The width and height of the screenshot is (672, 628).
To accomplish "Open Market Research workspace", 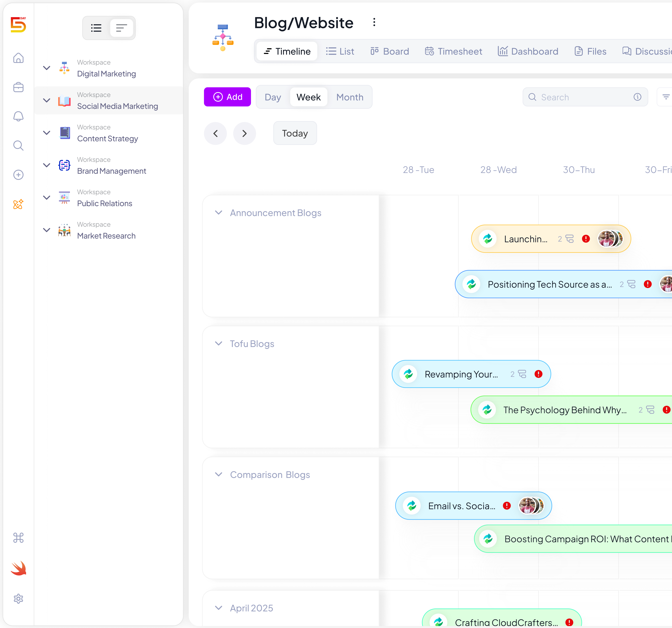I will tap(109, 230).
